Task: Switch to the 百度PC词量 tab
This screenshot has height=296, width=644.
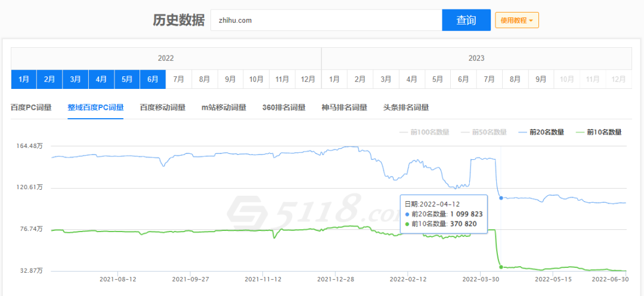Action: (31, 107)
